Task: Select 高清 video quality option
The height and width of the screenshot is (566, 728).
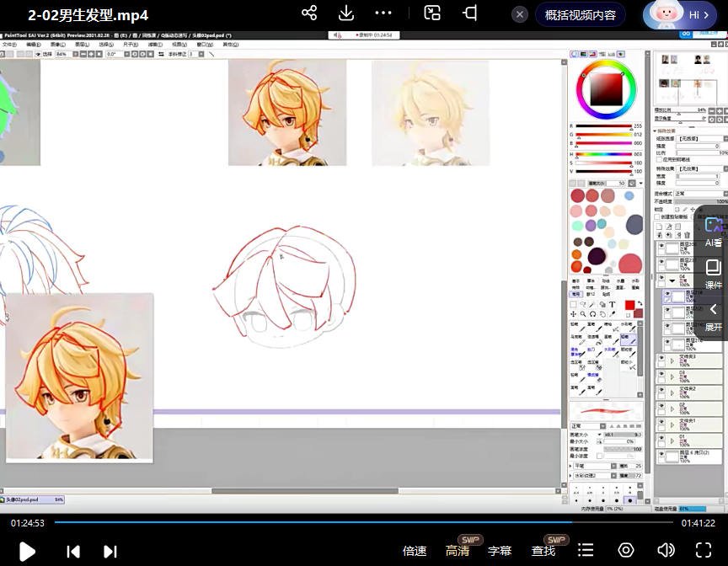Action: click(458, 551)
